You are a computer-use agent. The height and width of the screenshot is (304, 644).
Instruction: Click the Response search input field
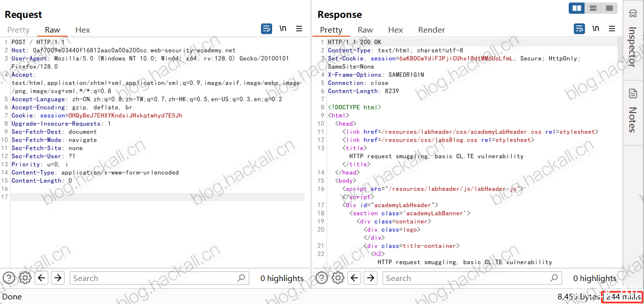click(472, 278)
